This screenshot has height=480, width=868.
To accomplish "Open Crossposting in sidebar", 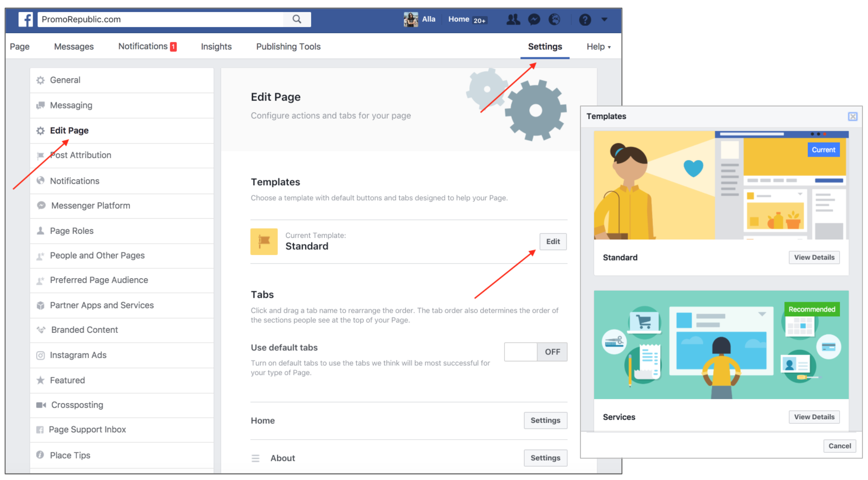I will (122, 405).
